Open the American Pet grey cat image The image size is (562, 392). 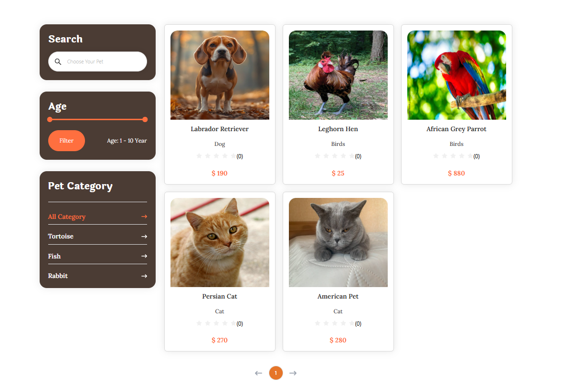tap(338, 242)
